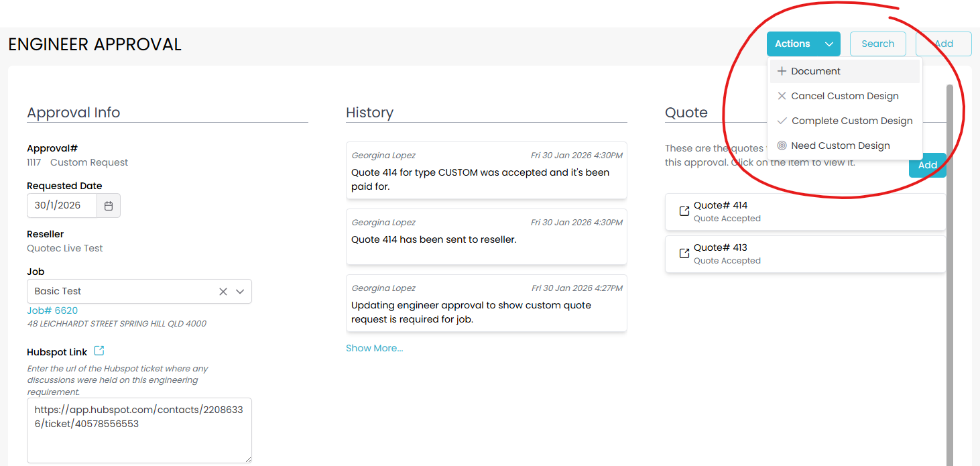Click the target icon beside Need Custom Design

point(782,145)
